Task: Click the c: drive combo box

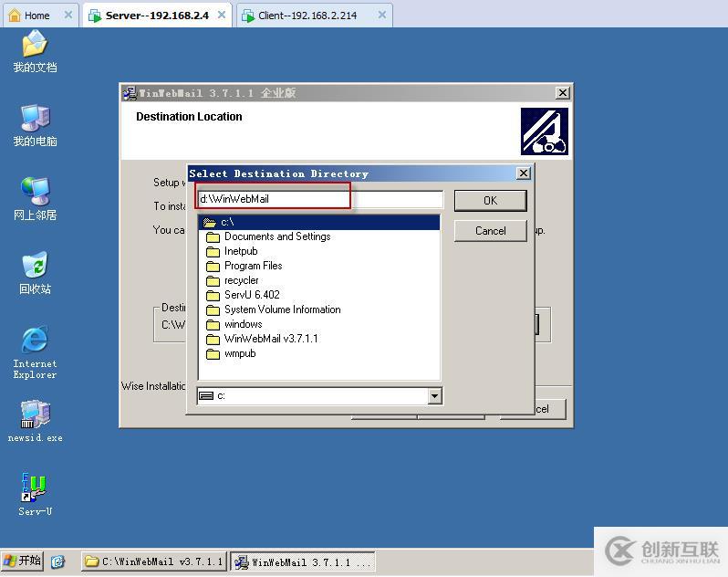Action: click(x=319, y=396)
